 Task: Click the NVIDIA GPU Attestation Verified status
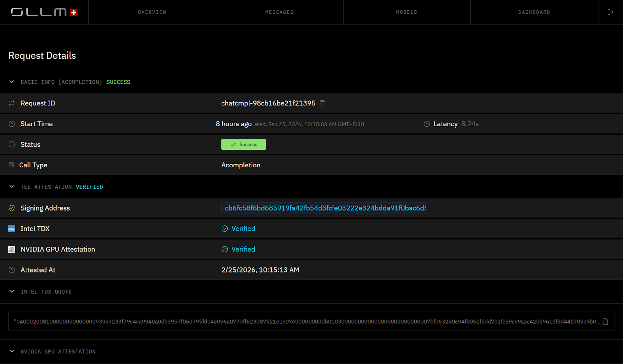point(238,249)
